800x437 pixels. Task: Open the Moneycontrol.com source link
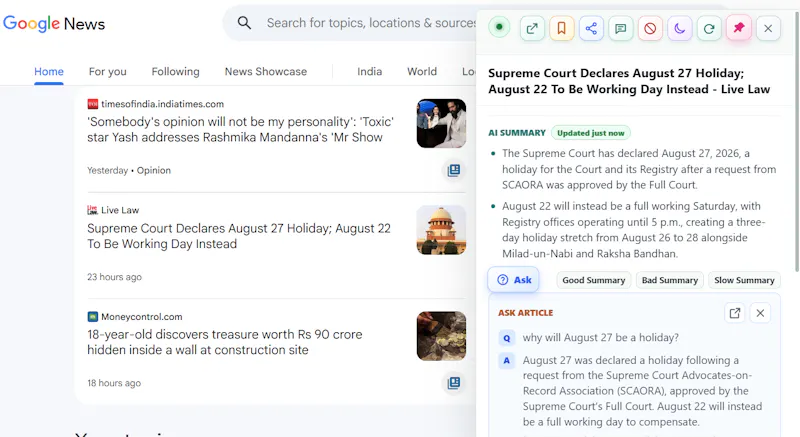point(141,317)
